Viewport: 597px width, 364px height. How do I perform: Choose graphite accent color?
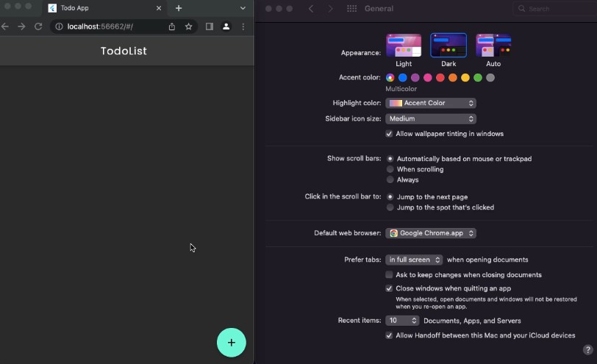(x=490, y=78)
